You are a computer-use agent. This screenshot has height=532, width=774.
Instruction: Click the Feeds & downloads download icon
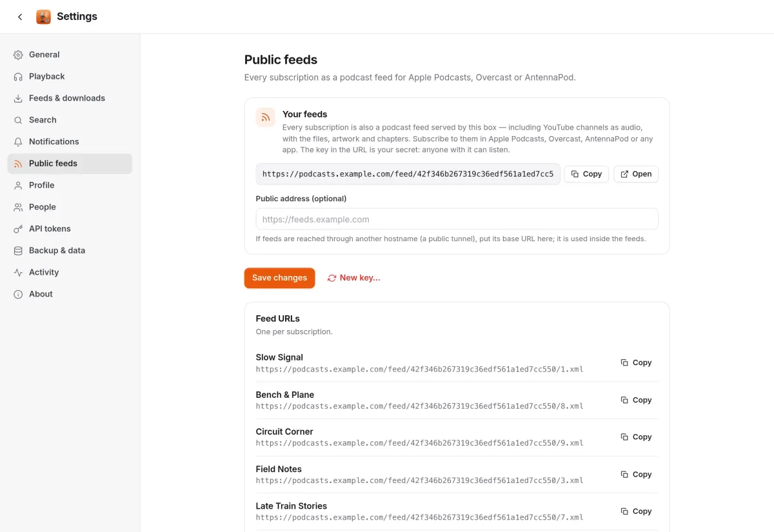[18, 99]
